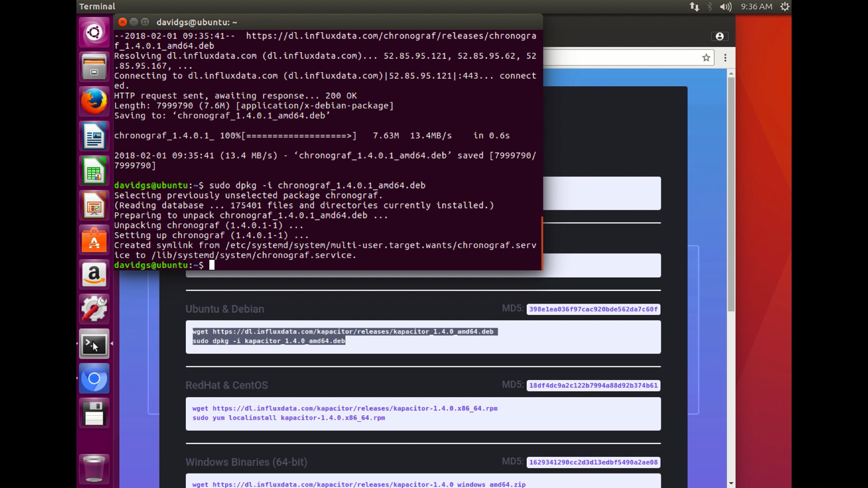Screen dimensions: 868x488
Task: Click the sudo yum localinstall kapacitor line
Action: [289, 418]
